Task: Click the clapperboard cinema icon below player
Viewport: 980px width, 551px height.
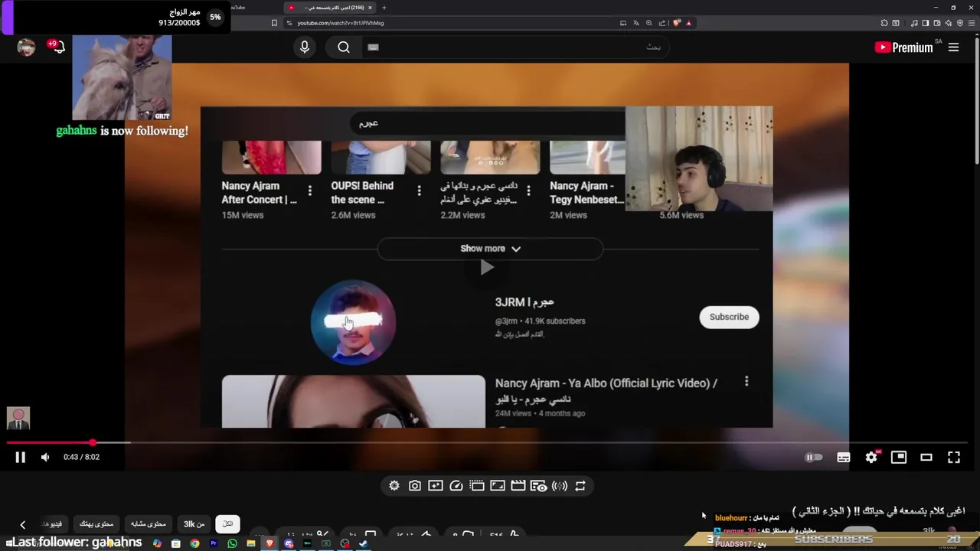Action: 518,486
